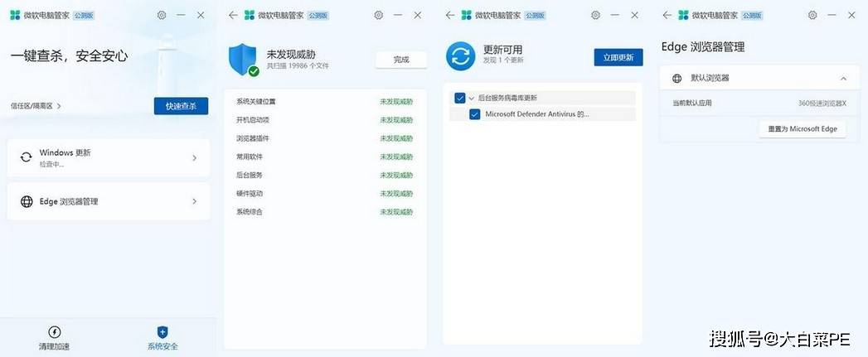Click 硬件驱动 scan row
Screen dimensions: 868x357
coord(324,194)
